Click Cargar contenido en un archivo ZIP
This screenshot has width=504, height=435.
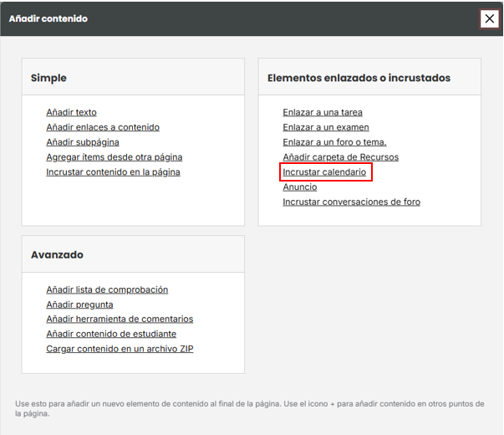pyautogui.click(x=120, y=349)
